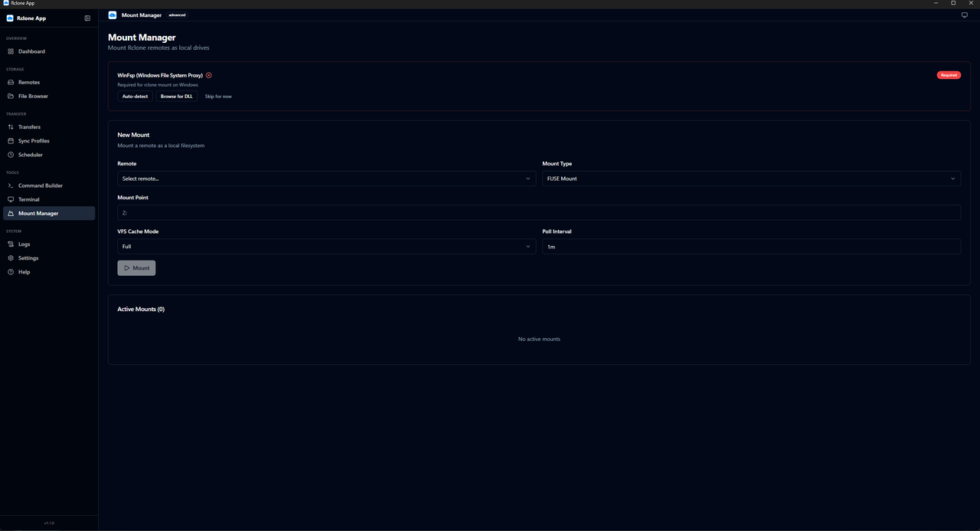This screenshot has width=980, height=531.
Task: Click the advanced badge in the header
Action: click(177, 15)
